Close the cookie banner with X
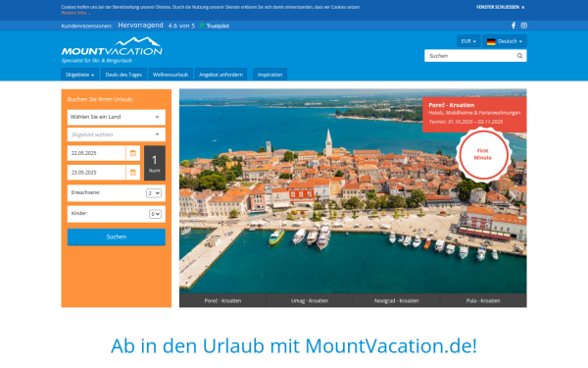The image size is (588, 368). 522,7
